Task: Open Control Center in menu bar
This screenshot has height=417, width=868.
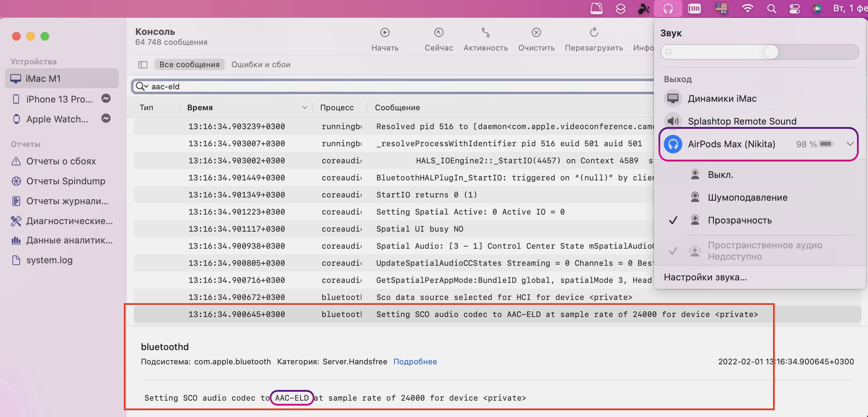Action: coord(794,9)
